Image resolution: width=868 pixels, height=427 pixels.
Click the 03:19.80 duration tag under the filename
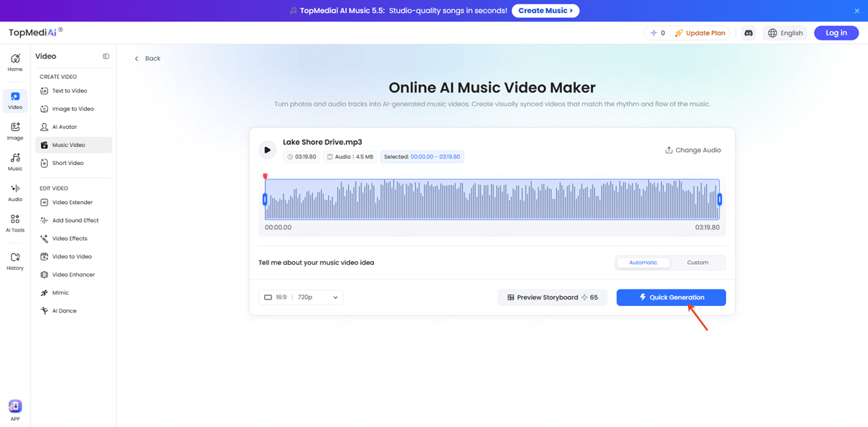tap(302, 156)
